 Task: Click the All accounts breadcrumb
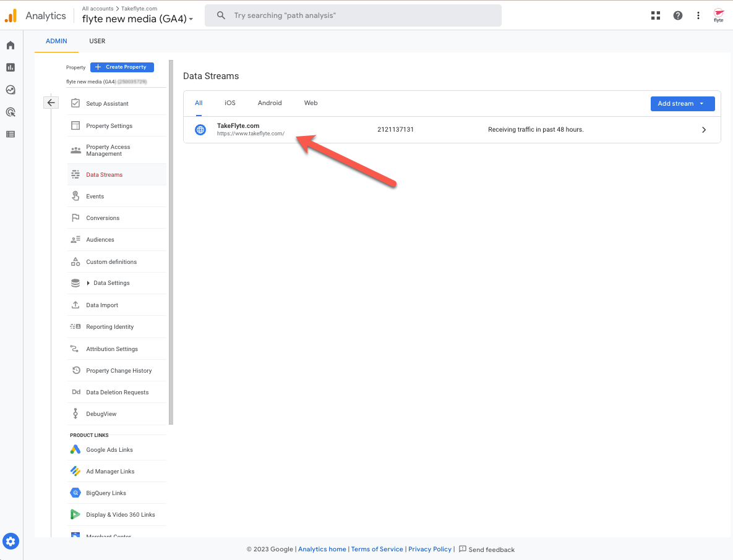coord(98,9)
